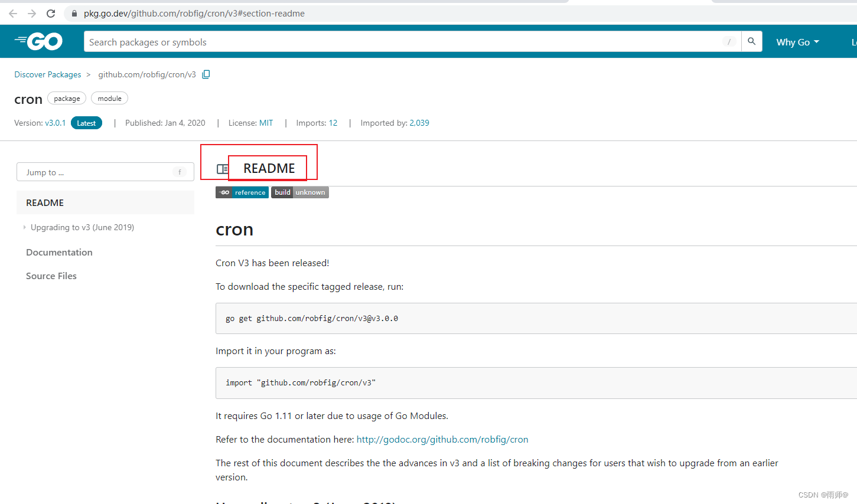Click the Go reference badge

click(242, 192)
